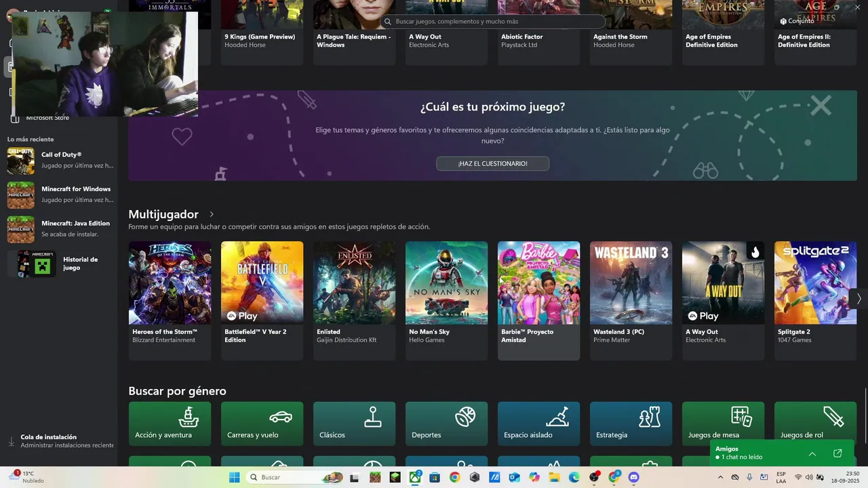Open the Cola de instalación download icon
Screen dimensions: 868x488
[12, 441]
